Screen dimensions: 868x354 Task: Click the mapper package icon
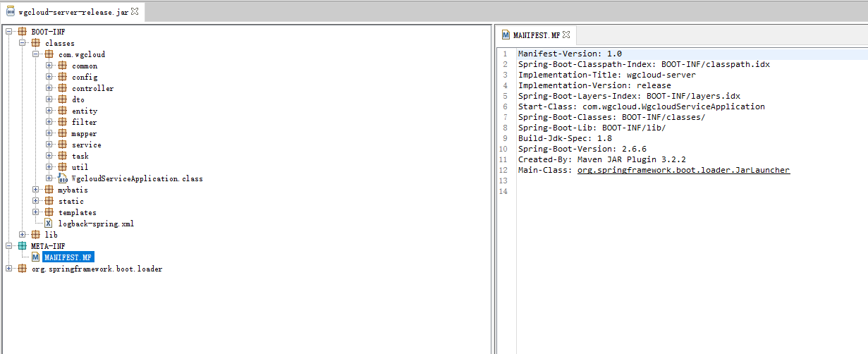tap(63, 133)
